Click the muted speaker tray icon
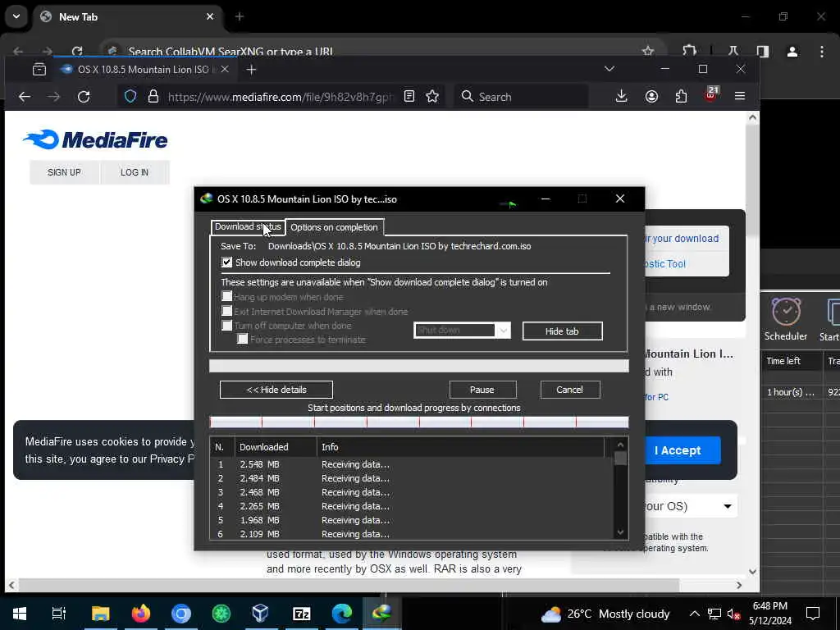 pyautogui.click(x=733, y=614)
